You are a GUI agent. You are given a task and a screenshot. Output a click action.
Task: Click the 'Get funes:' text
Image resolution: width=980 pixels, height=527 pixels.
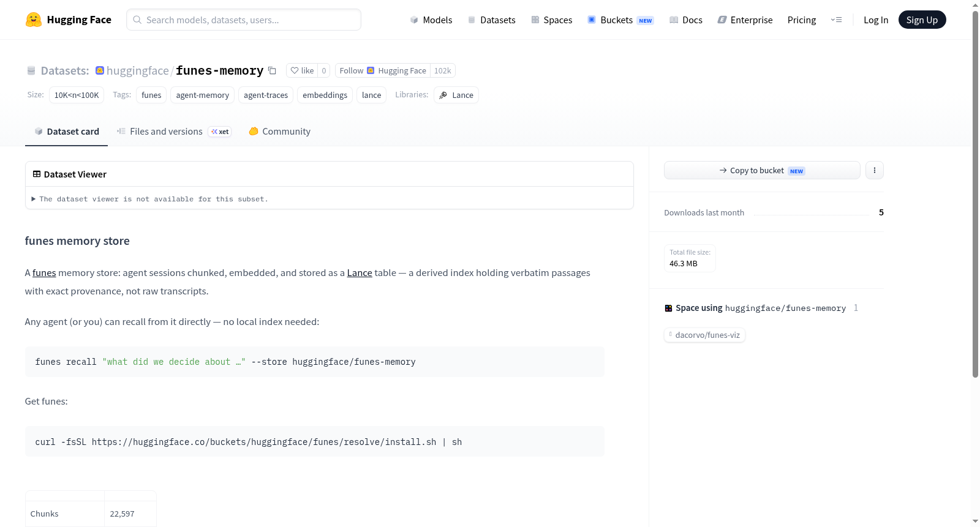pyautogui.click(x=47, y=402)
